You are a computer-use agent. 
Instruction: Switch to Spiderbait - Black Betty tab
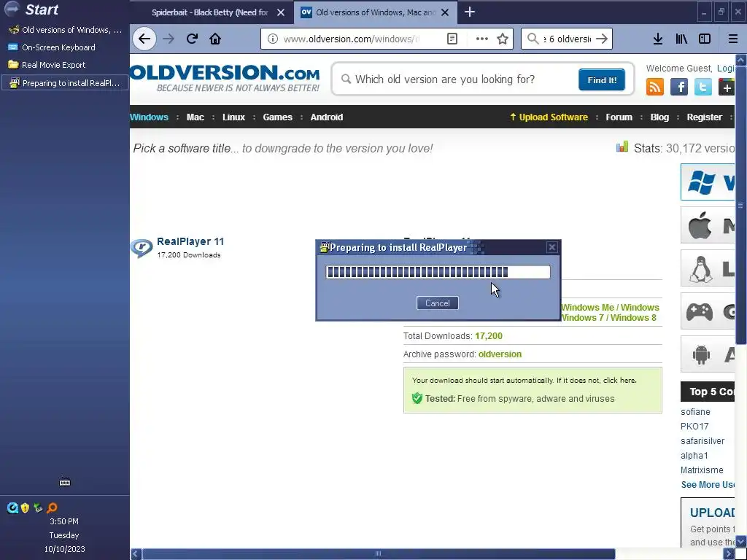(x=209, y=12)
